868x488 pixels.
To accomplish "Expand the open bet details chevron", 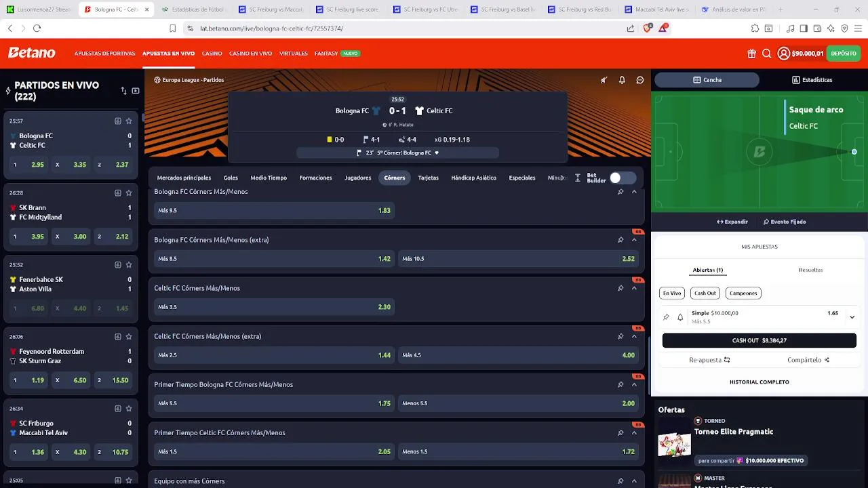I will click(x=852, y=317).
